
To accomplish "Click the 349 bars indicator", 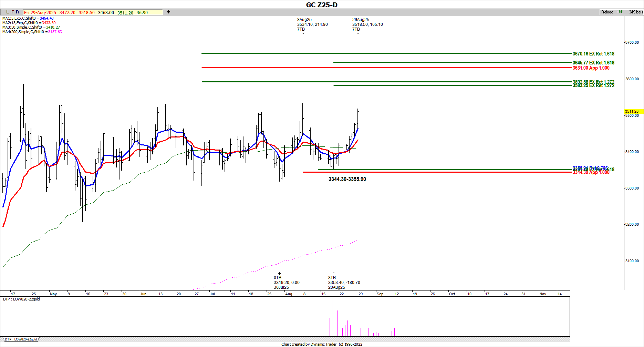I will [636, 12].
